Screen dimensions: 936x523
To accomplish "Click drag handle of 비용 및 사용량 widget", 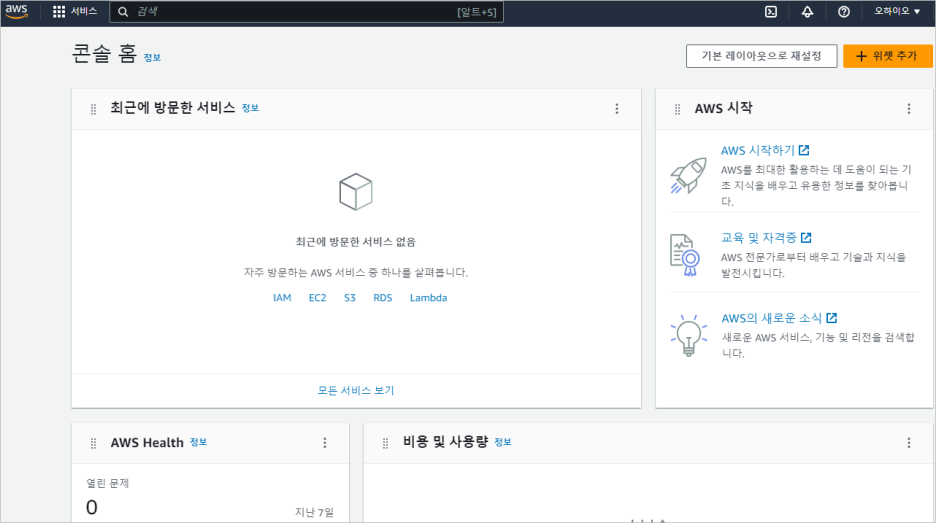I will coord(385,443).
